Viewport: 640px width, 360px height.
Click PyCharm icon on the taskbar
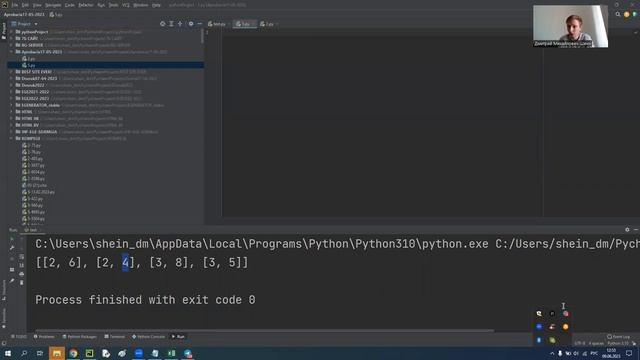click(89, 353)
